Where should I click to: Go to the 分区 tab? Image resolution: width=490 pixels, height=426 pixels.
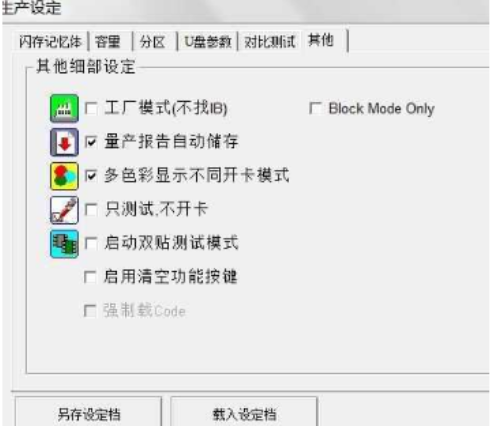coord(152,42)
